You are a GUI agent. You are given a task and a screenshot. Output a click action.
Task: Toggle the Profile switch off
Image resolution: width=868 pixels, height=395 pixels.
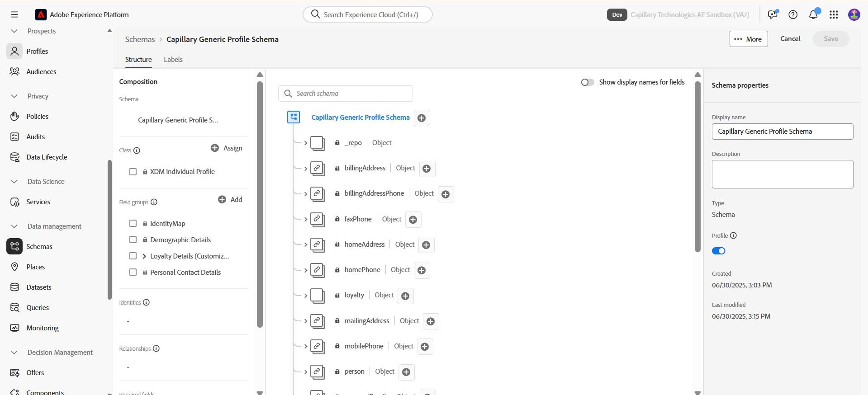718,251
